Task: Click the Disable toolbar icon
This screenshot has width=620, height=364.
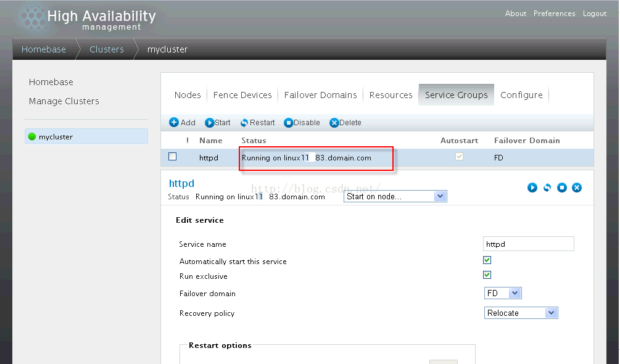Action: coord(288,123)
